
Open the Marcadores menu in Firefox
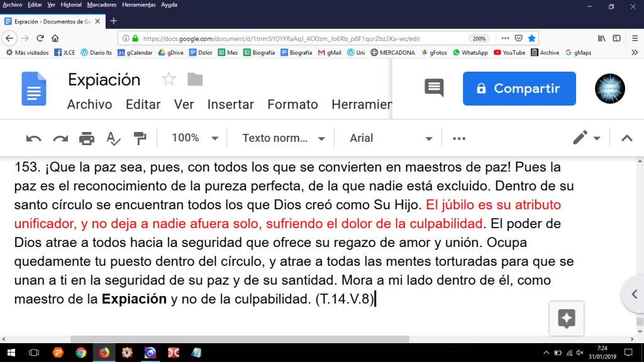pos(101,4)
